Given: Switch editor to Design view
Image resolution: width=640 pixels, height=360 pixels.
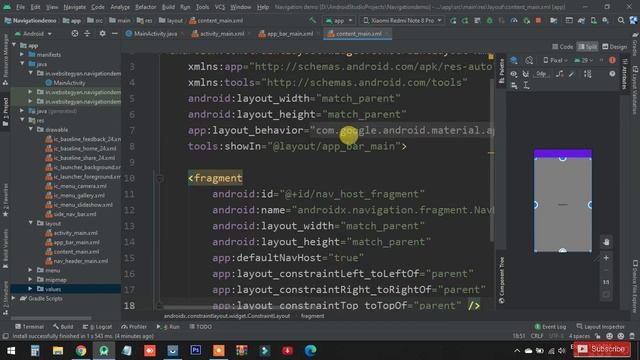Looking at the screenshot, I should (x=614, y=47).
